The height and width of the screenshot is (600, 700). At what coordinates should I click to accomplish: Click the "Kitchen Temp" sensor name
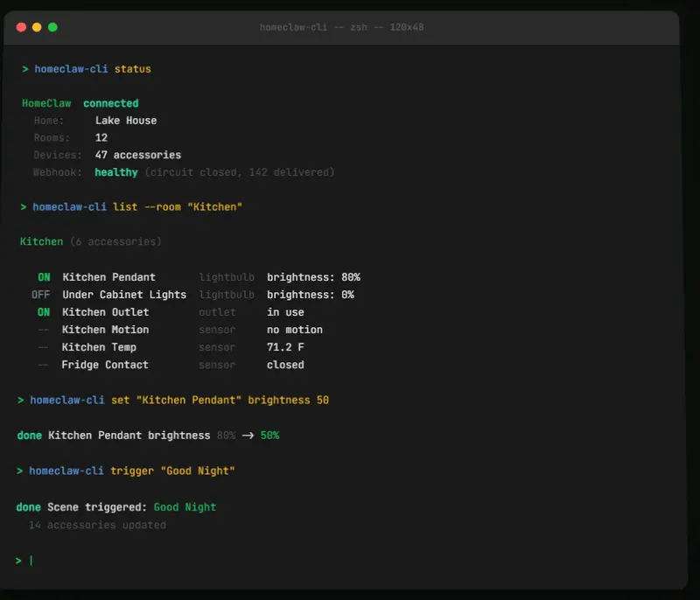tap(99, 347)
